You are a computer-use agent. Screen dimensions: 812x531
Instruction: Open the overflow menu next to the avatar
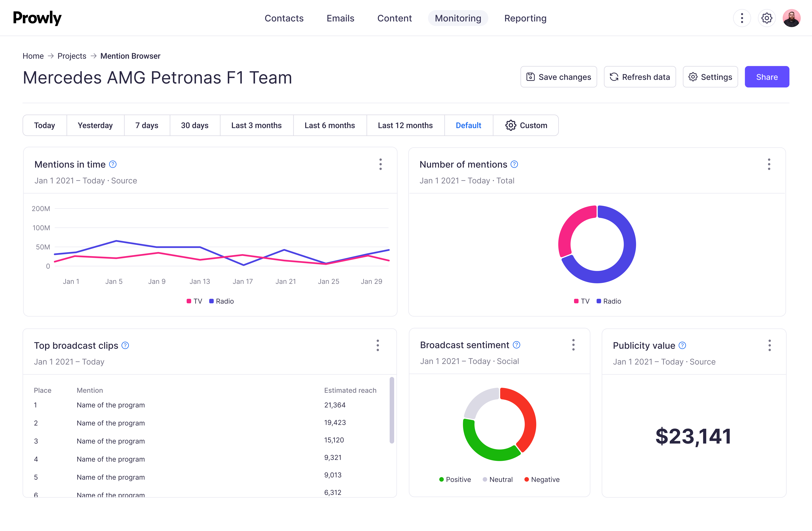click(x=742, y=18)
